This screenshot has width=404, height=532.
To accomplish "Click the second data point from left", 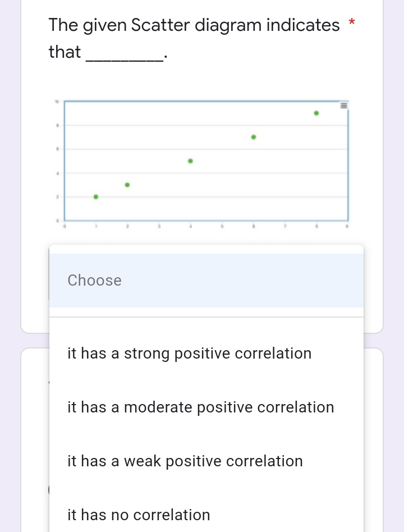I will (x=127, y=184).
